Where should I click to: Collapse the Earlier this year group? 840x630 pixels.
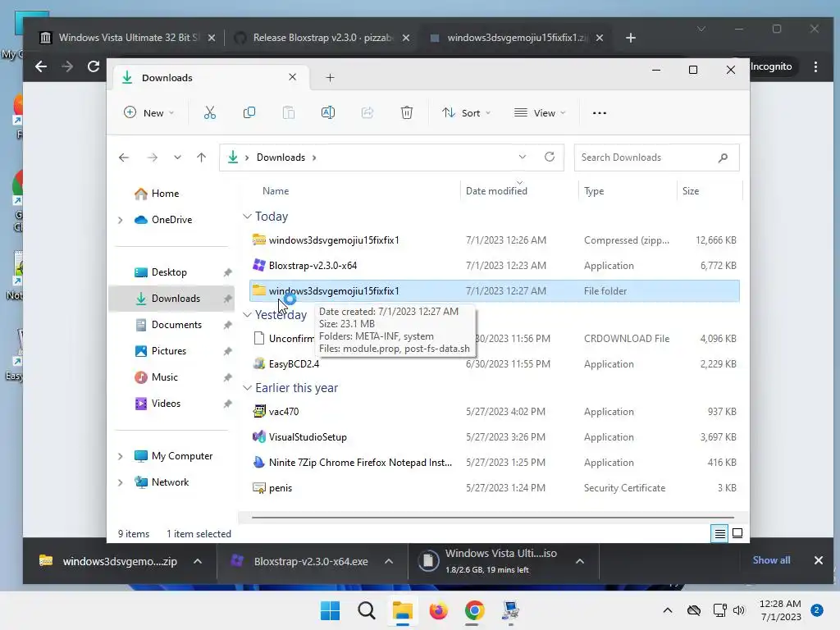click(x=247, y=388)
